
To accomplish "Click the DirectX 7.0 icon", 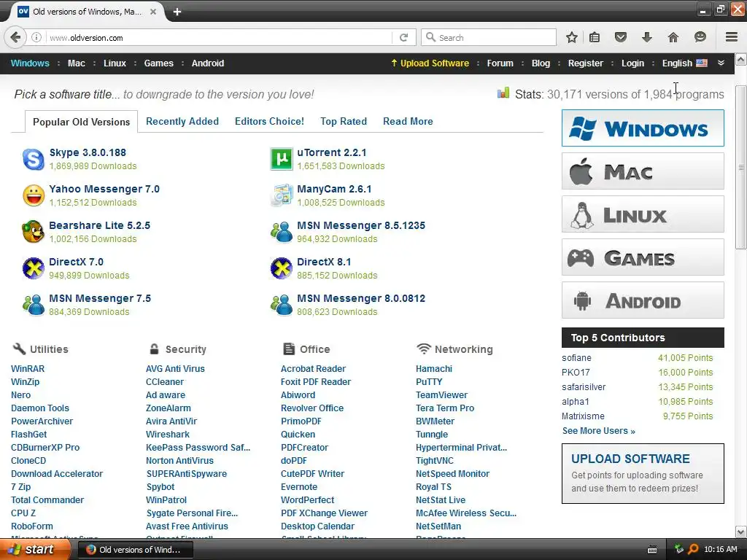I will click(x=34, y=268).
